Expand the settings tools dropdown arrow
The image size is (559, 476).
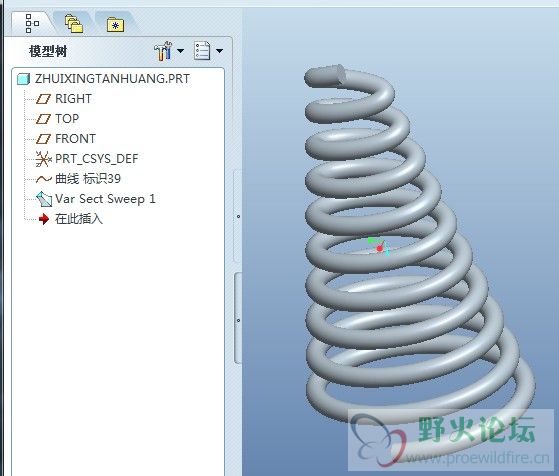[181, 51]
